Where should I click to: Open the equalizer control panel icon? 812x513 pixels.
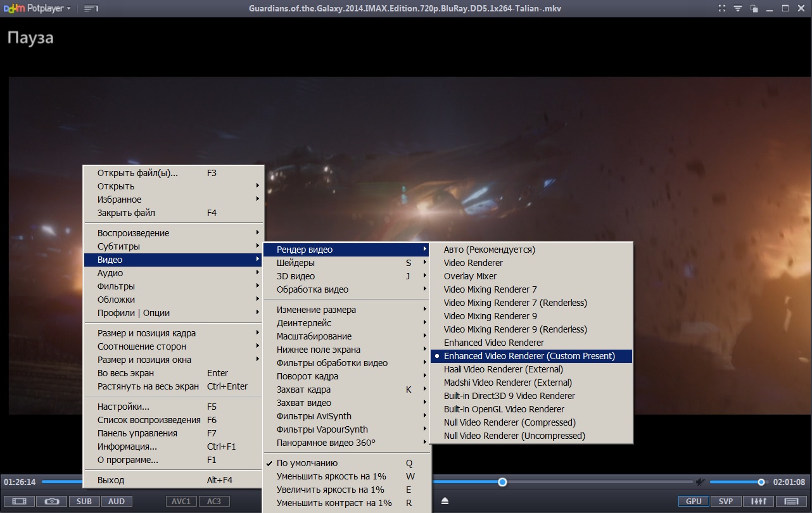click(x=758, y=501)
